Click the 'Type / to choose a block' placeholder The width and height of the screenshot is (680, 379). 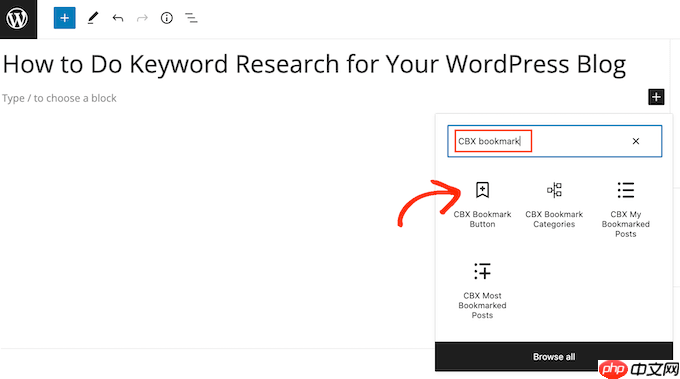(59, 98)
